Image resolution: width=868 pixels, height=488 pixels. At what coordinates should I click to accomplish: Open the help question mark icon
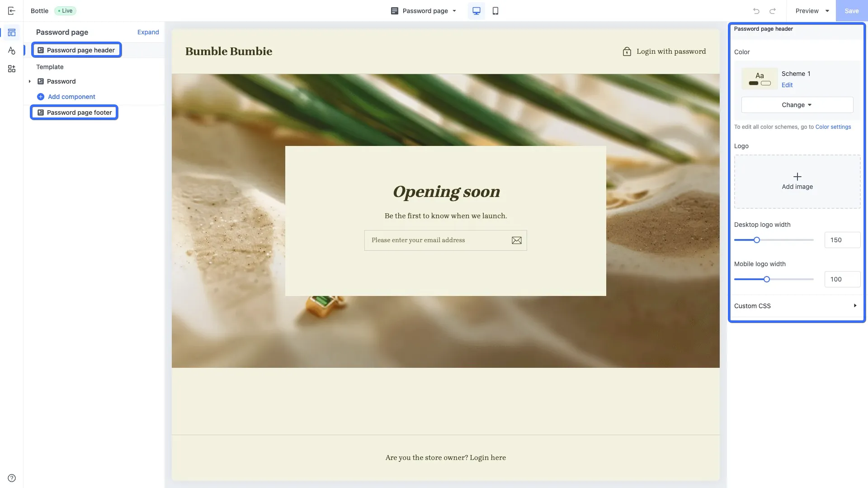(12, 478)
